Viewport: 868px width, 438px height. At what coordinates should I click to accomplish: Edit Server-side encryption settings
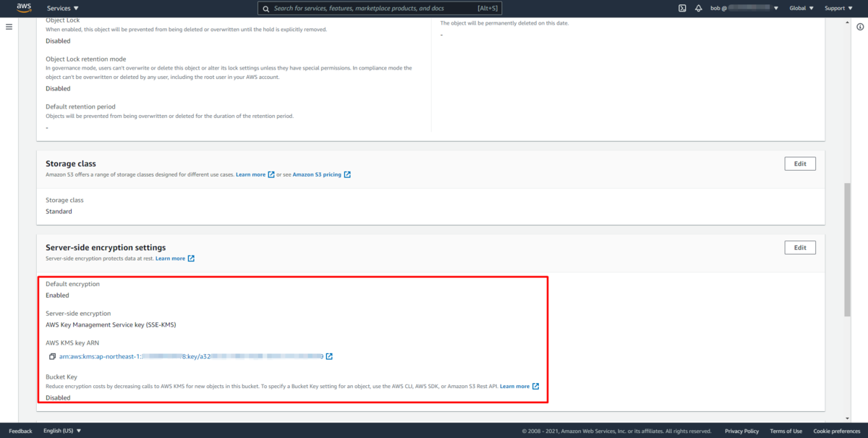(800, 248)
